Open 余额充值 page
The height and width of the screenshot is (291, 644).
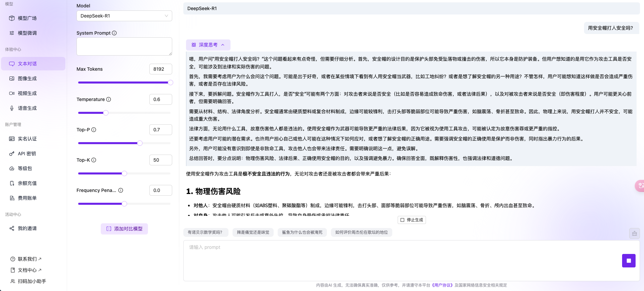point(33,183)
